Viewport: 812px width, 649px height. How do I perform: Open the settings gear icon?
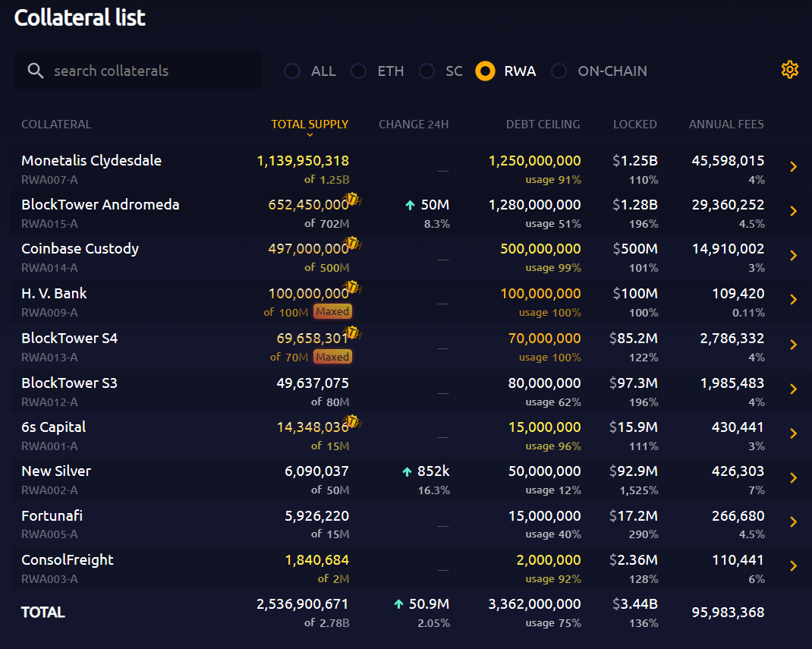point(790,70)
